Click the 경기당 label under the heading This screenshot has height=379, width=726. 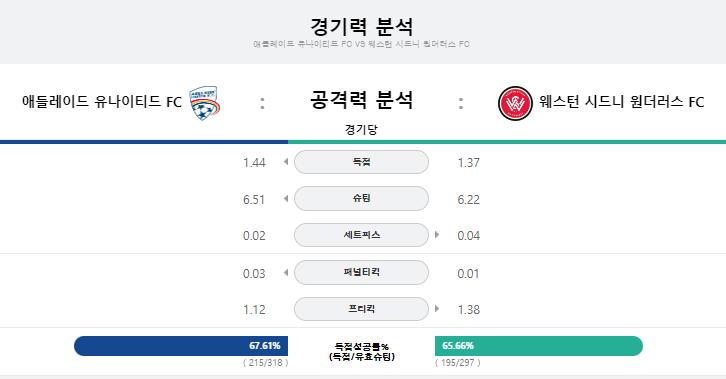(361, 129)
